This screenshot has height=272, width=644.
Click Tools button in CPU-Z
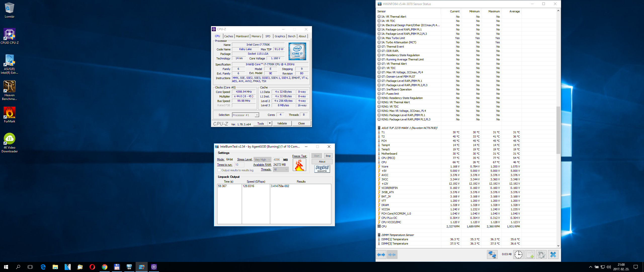tap(261, 123)
